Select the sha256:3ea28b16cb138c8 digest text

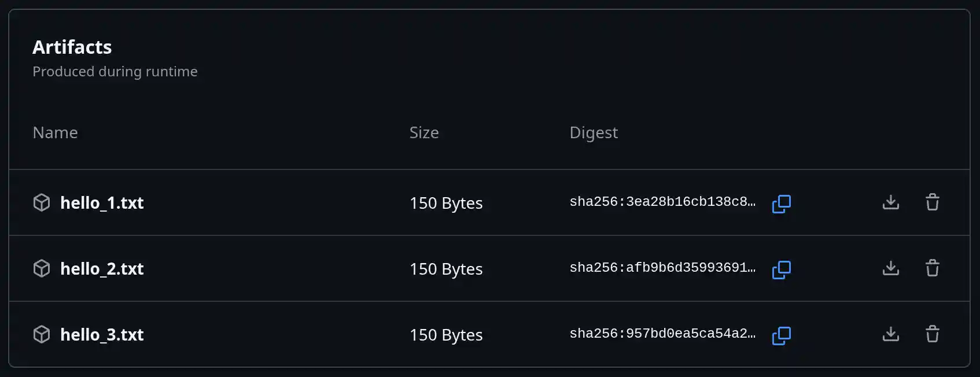pos(662,202)
